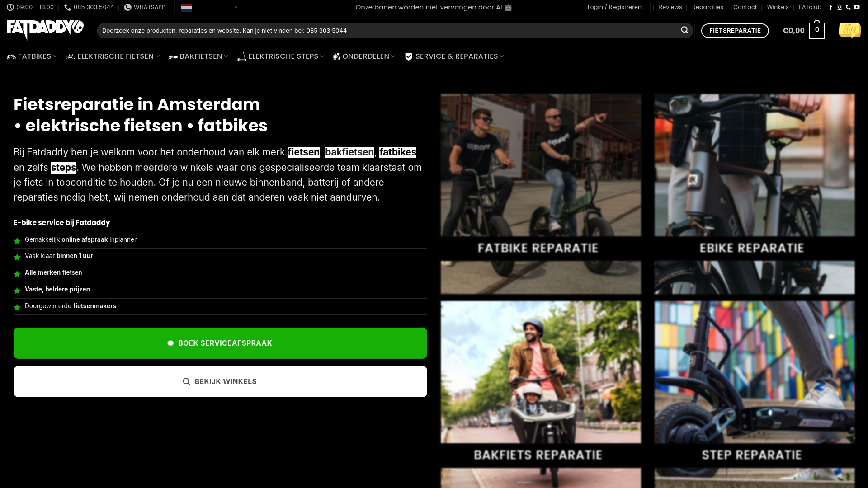This screenshot has height=488, width=868.
Task: Open the Step Reparatie image tile
Action: point(755,394)
